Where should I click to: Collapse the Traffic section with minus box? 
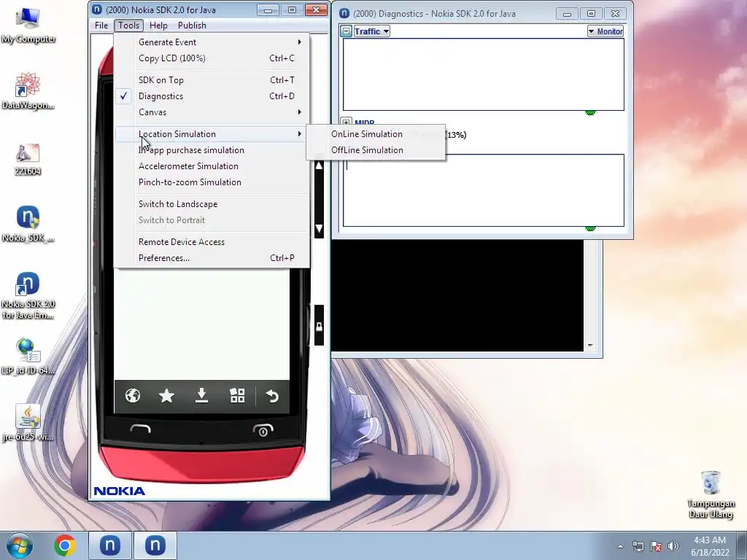click(347, 31)
